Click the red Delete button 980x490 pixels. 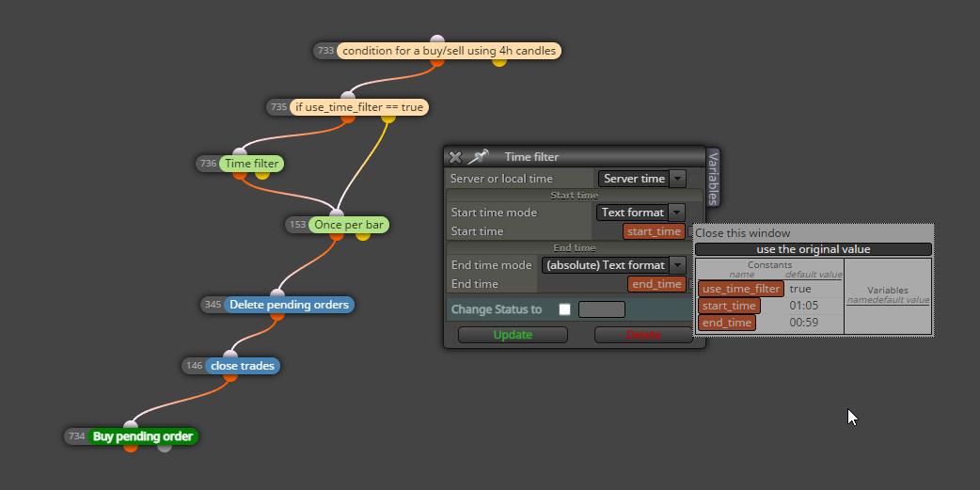click(643, 335)
